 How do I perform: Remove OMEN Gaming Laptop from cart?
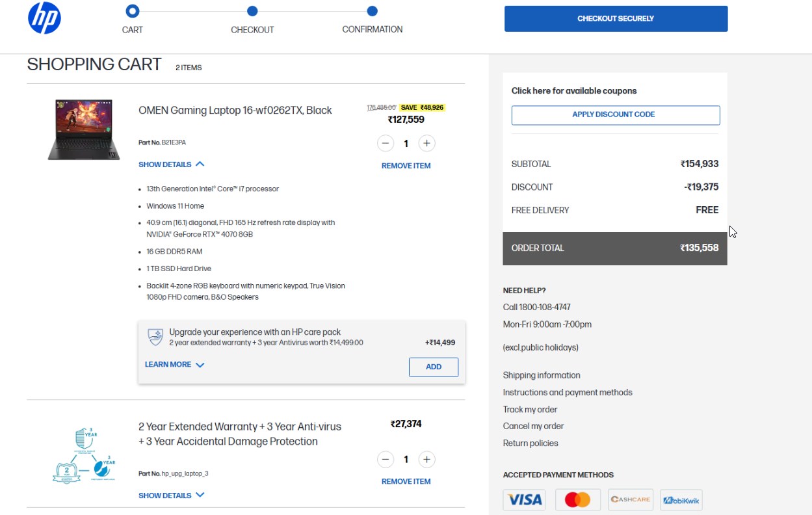click(406, 166)
